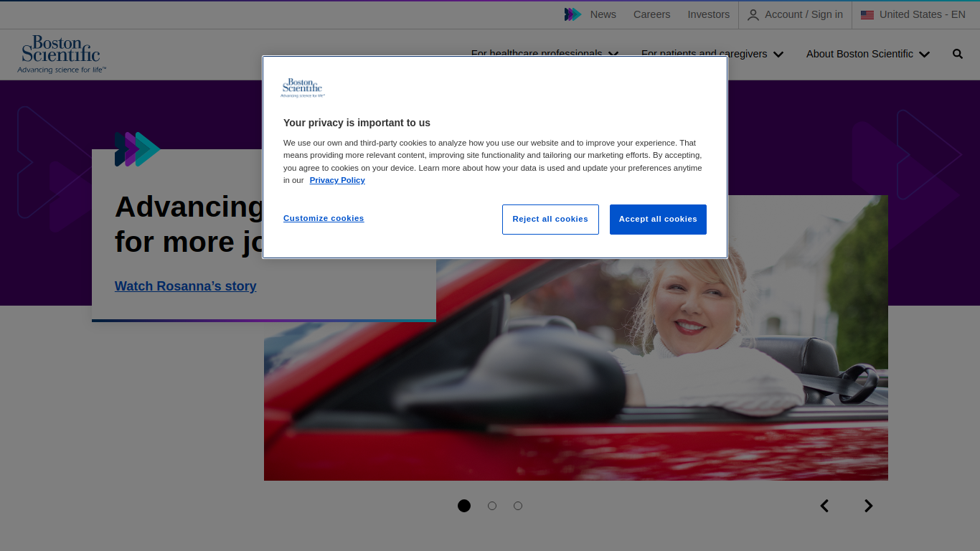Click the user account silhouette icon
This screenshot has width=980, height=551.
tap(753, 15)
